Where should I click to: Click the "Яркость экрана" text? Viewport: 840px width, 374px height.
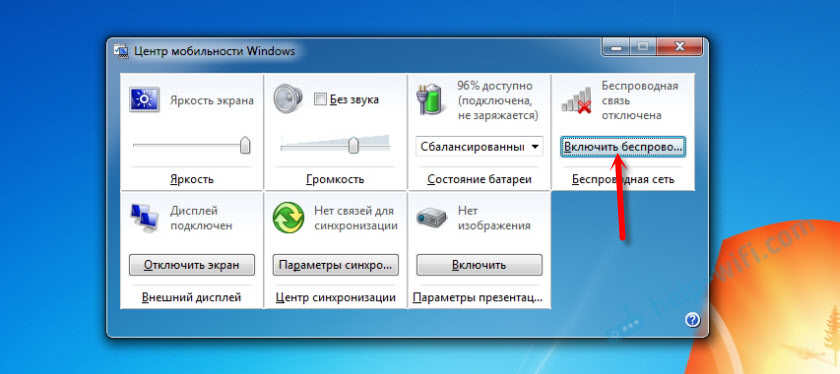pos(212,100)
